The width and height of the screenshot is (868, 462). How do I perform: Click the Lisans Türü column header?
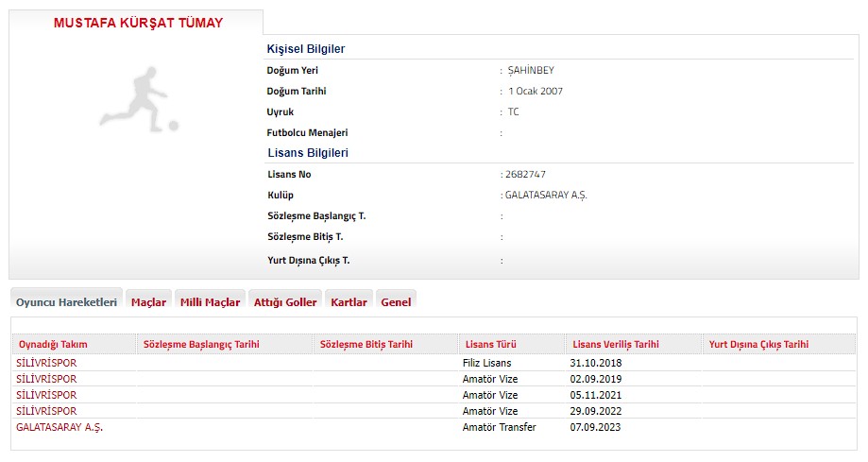tap(489, 345)
